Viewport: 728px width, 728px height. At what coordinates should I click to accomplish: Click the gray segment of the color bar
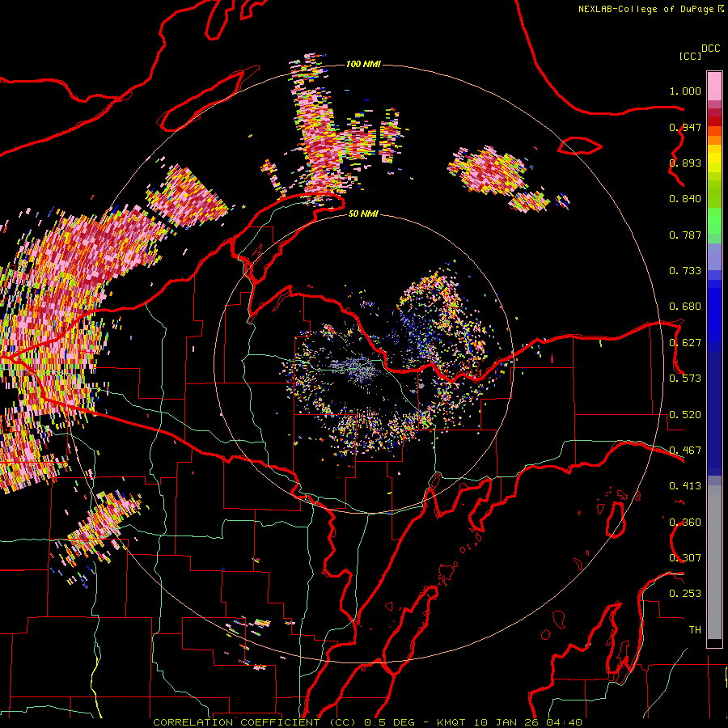tap(714, 562)
